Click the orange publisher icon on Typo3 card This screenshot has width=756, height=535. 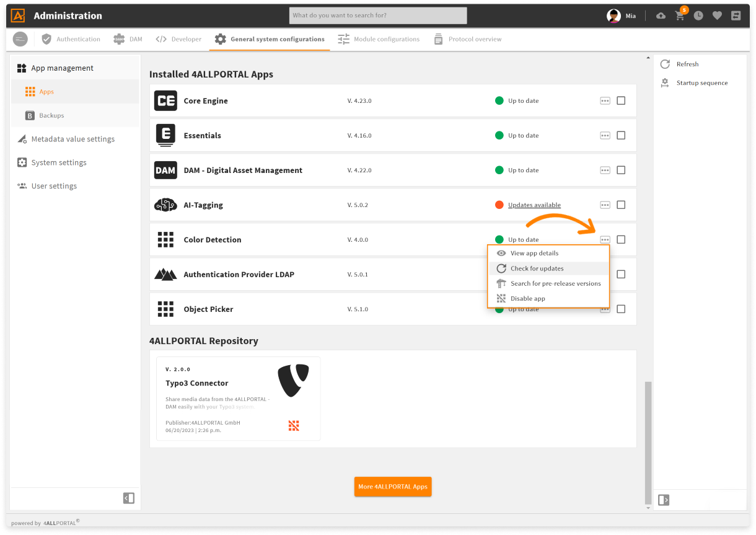click(294, 425)
